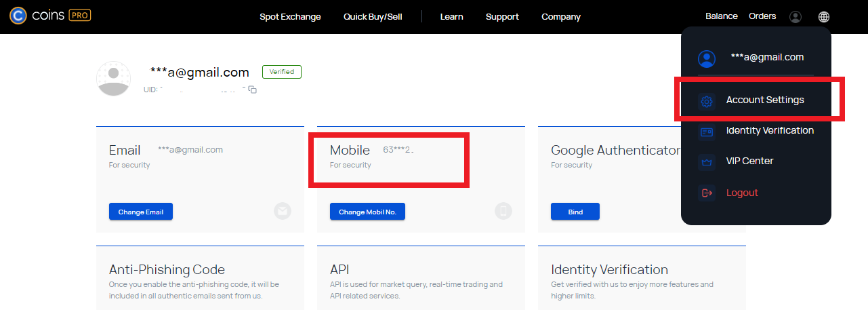Click the Identity Verification card heading
The image size is (868, 310).
[x=610, y=269]
